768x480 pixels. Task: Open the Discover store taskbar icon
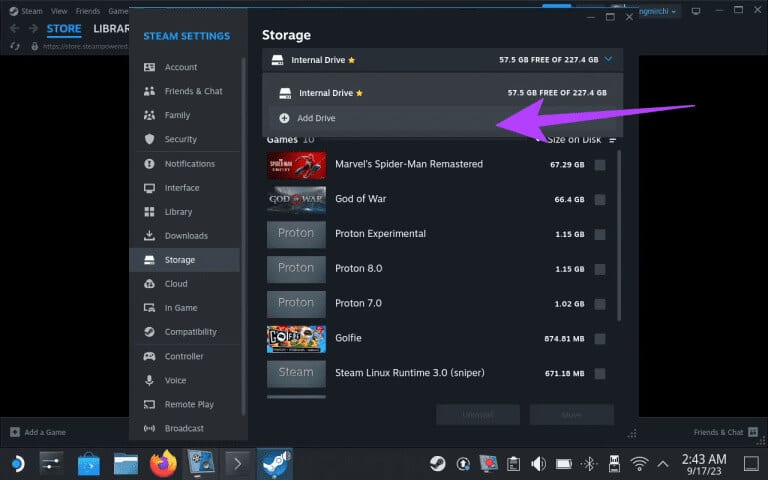click(x=89, y=464)
